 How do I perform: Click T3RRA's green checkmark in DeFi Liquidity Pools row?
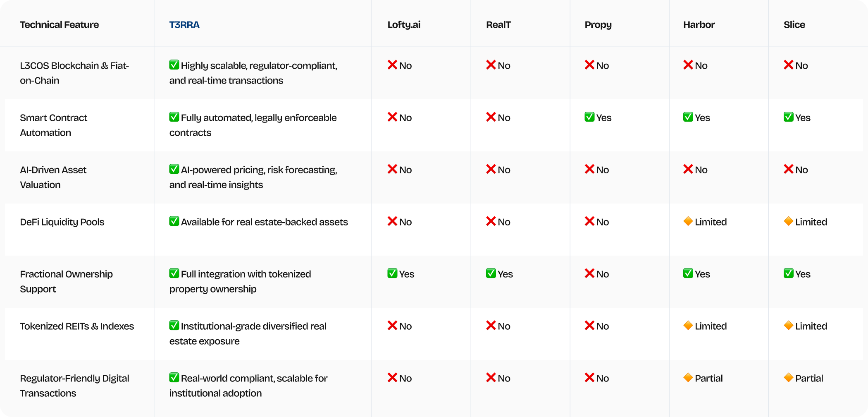174,221
